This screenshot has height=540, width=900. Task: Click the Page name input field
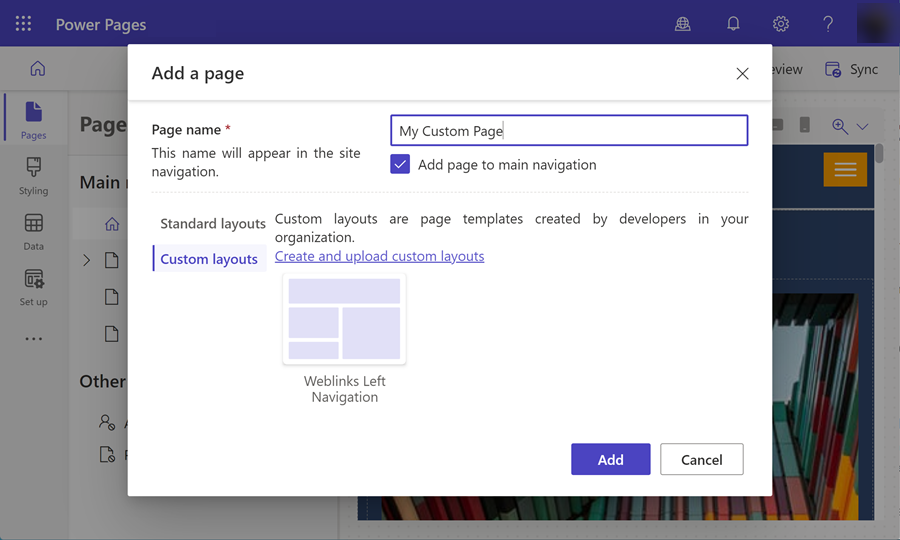click(569, 130)
